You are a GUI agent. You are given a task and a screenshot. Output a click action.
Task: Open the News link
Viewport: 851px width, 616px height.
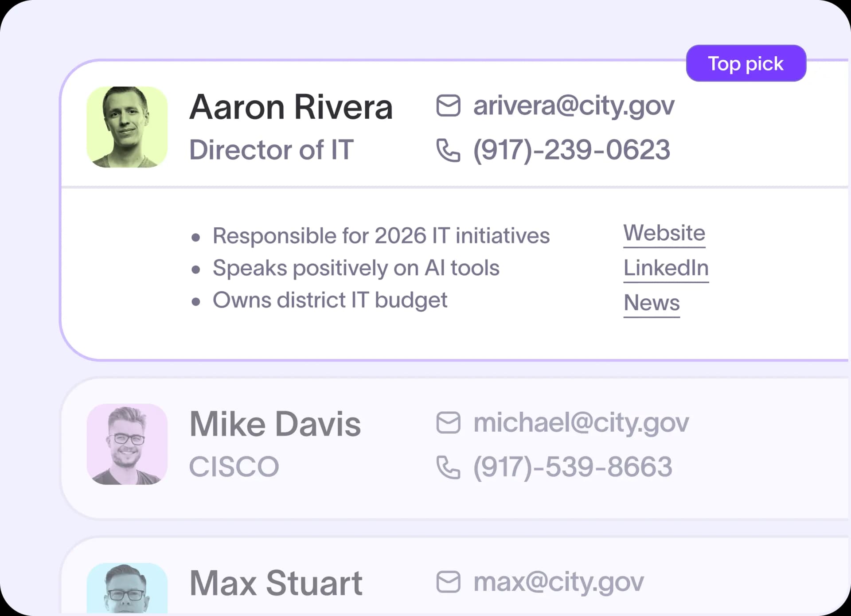652,304
